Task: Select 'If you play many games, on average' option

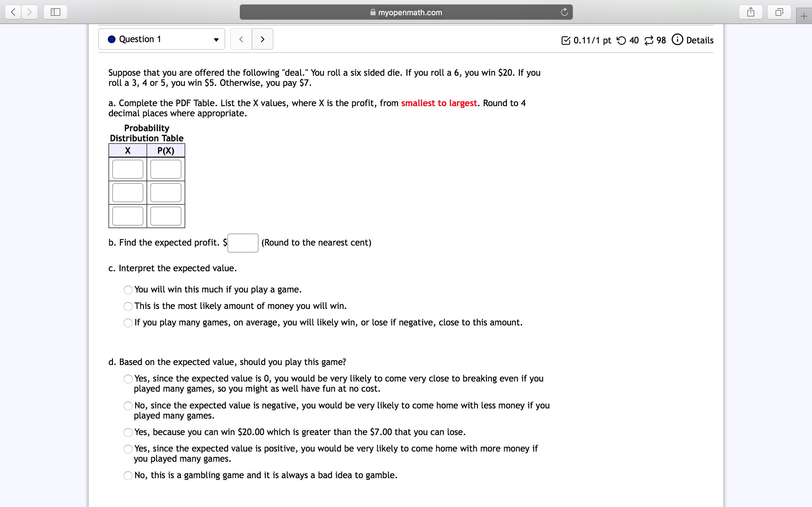Action: click(128, 323)
